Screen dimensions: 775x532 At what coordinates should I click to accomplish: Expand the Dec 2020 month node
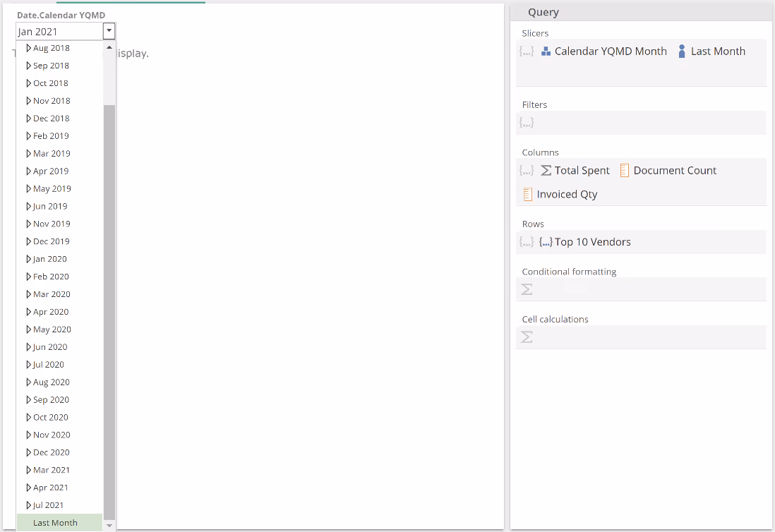[29, 452]
